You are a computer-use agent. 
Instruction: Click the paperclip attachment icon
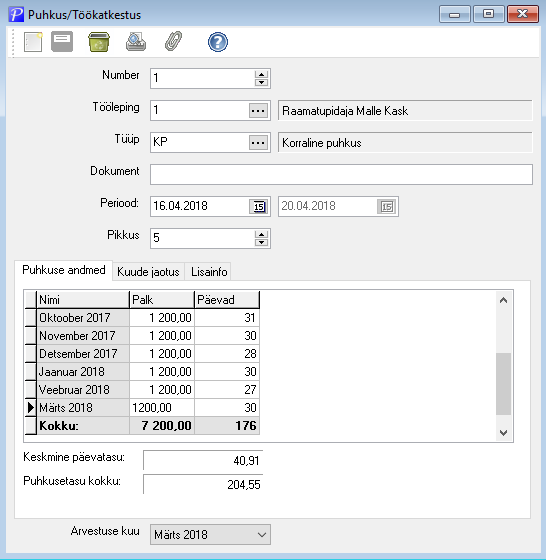174,42
